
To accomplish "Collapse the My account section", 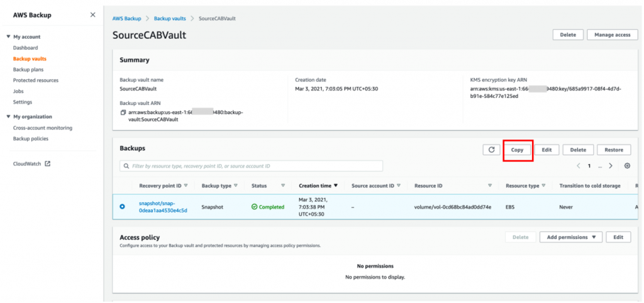I will pyautogui.click(x=8, y=37).
